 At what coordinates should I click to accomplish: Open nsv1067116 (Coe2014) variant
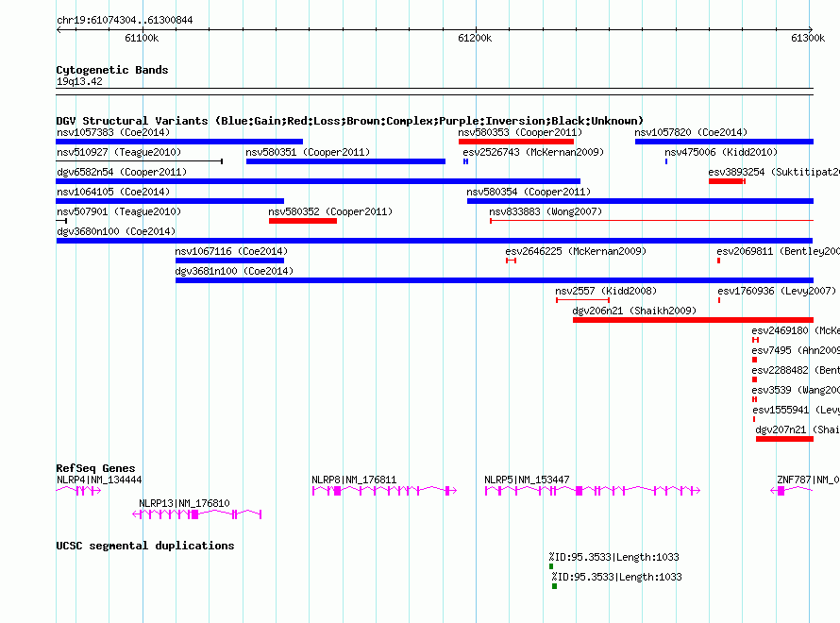tap(231, 251)
